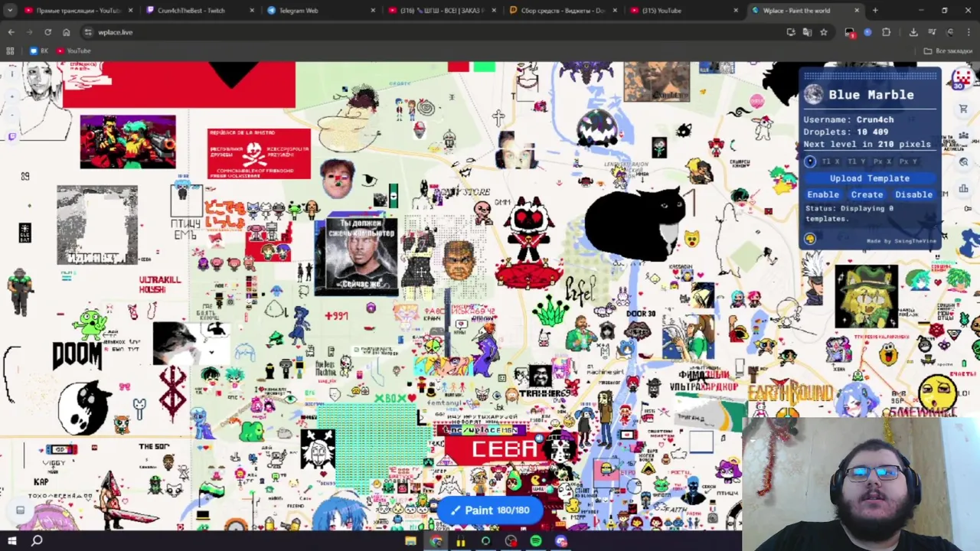Click Enable in Blue Marble panel
The width and height of the screenshot is (980, 551).
click(823, 194)
